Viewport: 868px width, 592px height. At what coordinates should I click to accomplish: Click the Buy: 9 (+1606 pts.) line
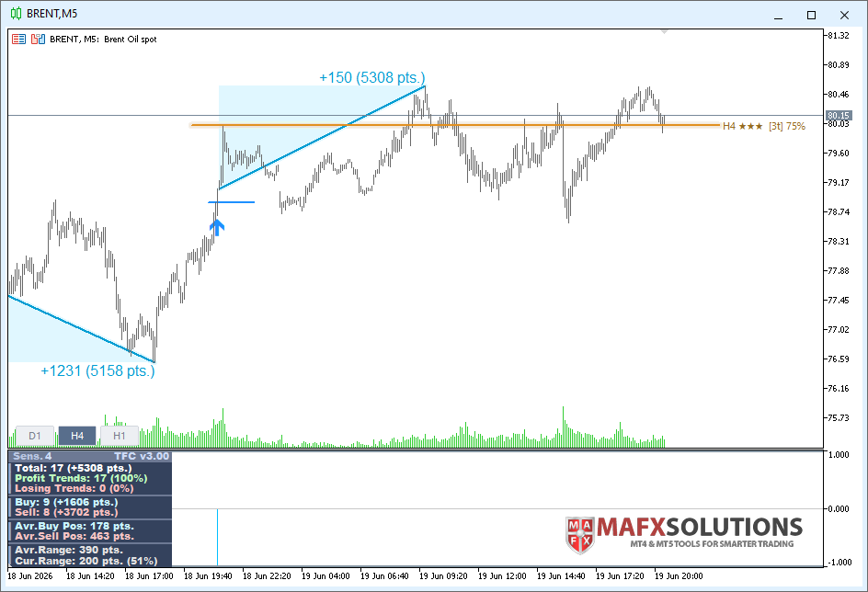pos(66,502)
